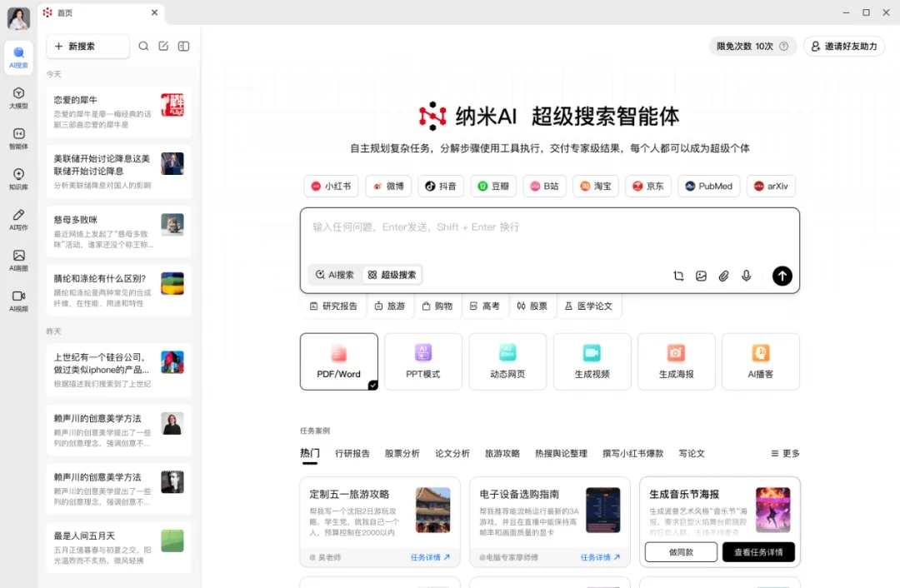The width and height of the screenshot is (900, 588).
Task: Expand 更多 task categories
Action: 785,453
